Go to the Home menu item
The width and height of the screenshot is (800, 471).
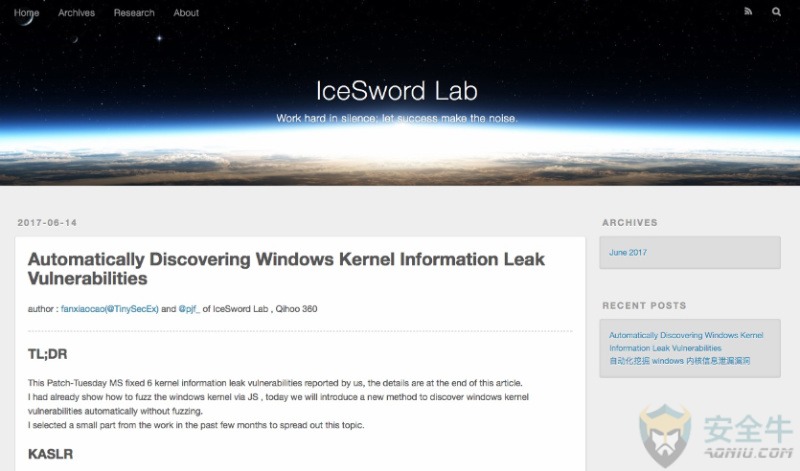pyautogui.click(x=26, y=13)
